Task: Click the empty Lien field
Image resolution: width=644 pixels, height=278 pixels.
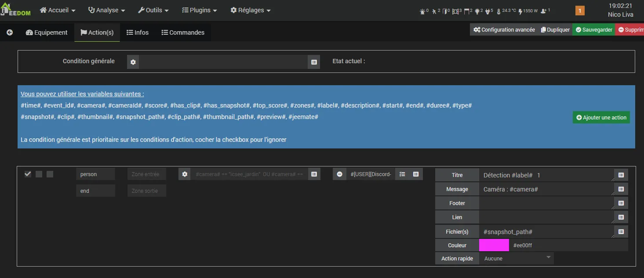Action: (x=546, y=217)
